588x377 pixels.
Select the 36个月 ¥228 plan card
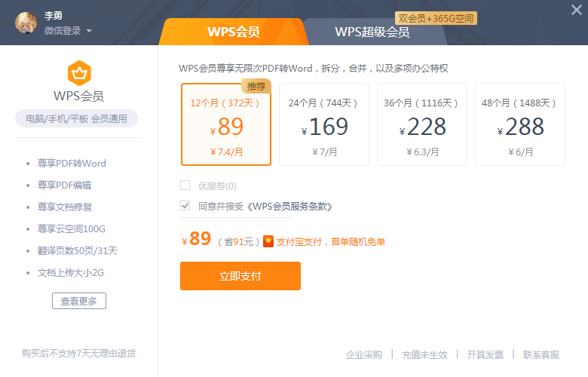[422, 124]
